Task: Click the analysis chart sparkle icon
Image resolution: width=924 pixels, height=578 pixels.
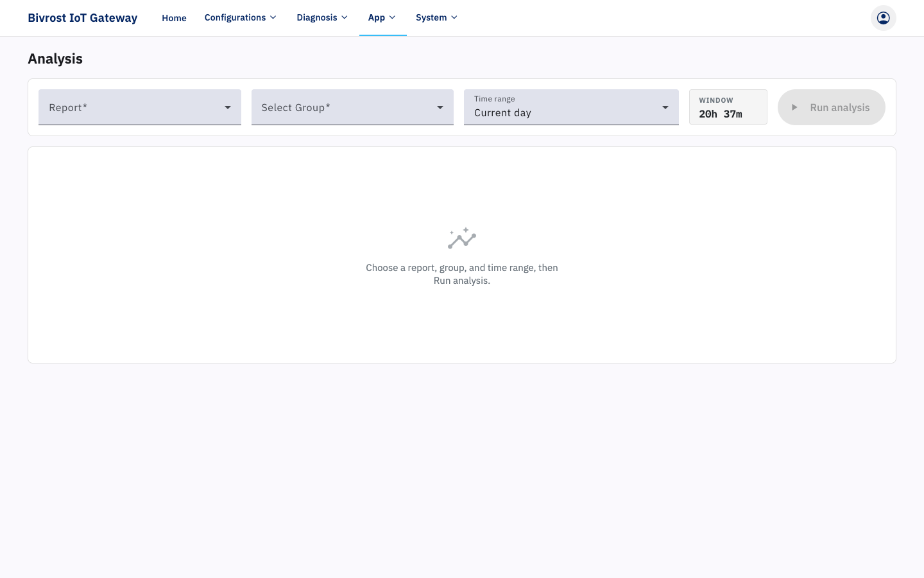Action: pyautogui.click(x=462, y=238)
